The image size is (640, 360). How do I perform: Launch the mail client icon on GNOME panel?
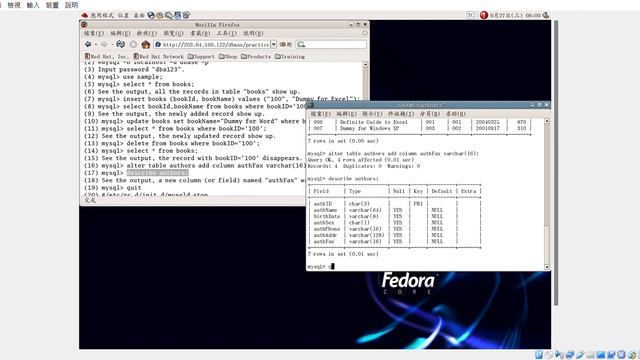(160, 15)
